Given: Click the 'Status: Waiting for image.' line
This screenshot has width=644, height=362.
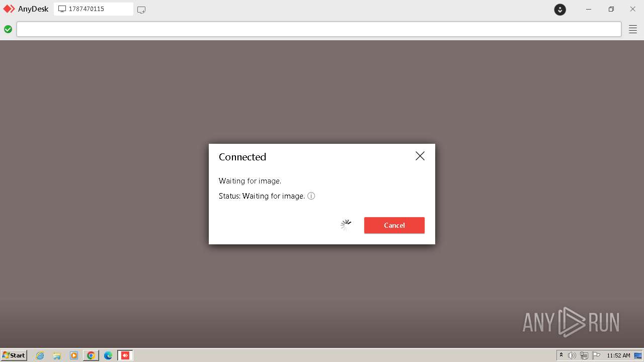Looking at the screenshot, I should (262, 196).
